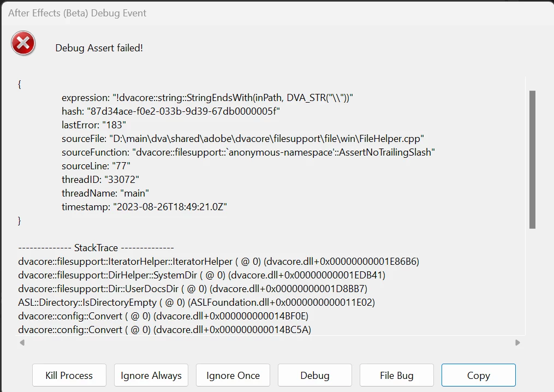
Task: Click the After Effects (Beta) Debug Event title
Action: (x=77, y=13)
